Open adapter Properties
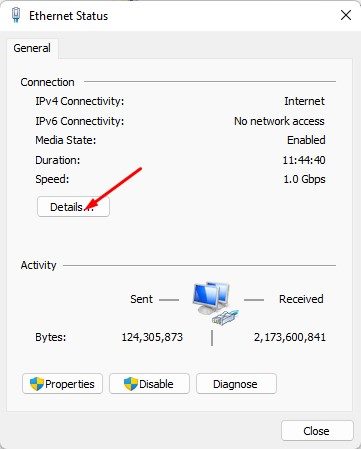 [62, 384]
